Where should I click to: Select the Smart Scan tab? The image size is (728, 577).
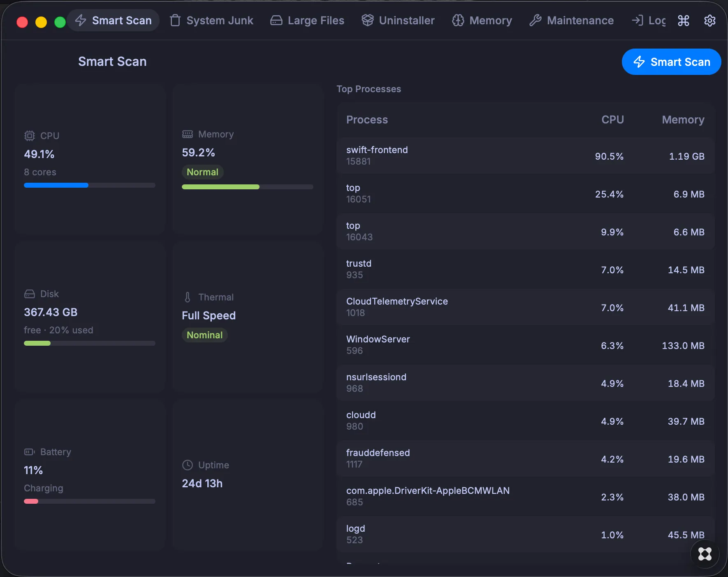click(x=114, y=20)
